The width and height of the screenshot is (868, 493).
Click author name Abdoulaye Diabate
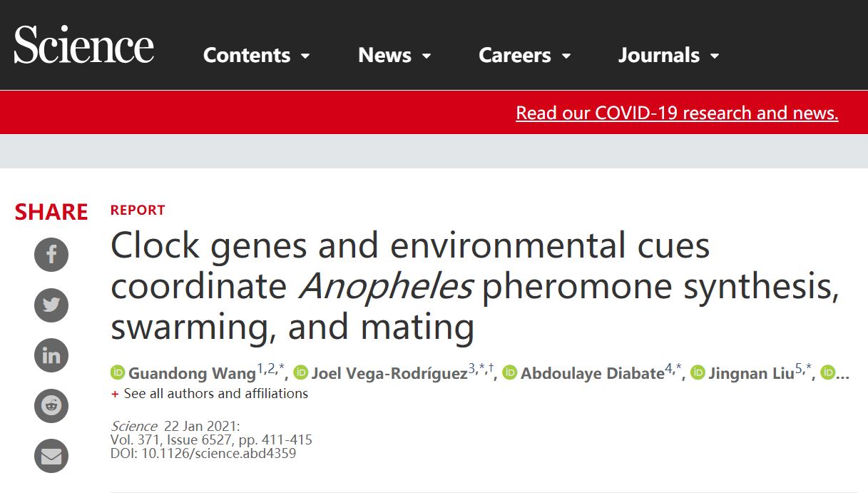(x=592, y=373)
